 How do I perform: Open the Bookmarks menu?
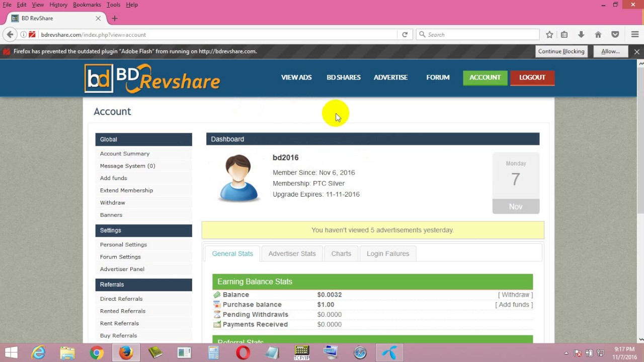coord(87,5)
